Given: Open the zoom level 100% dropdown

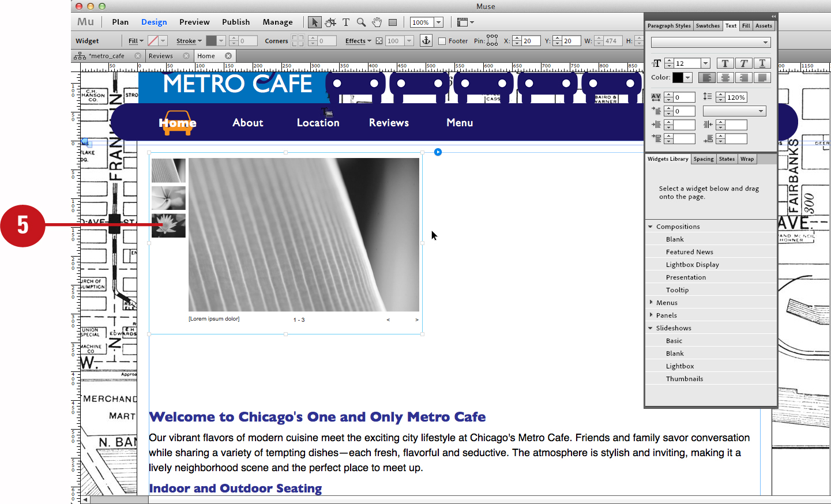Looking at the screenshot, I should [438, 22].
